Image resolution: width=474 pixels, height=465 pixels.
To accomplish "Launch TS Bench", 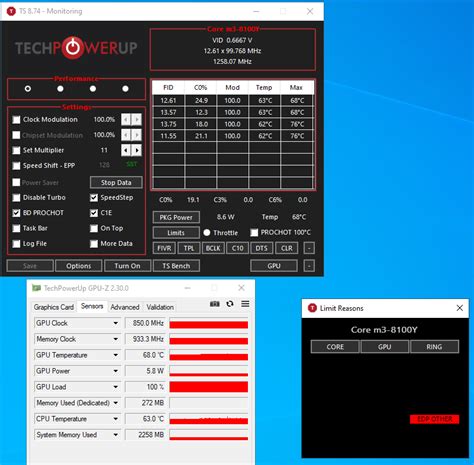I will click(176, 266).
